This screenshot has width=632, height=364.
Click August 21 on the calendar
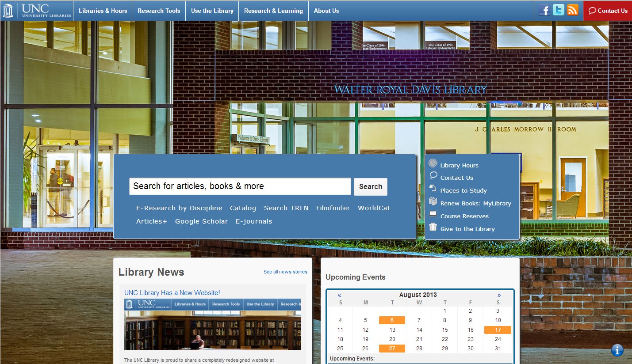point(419,339)
